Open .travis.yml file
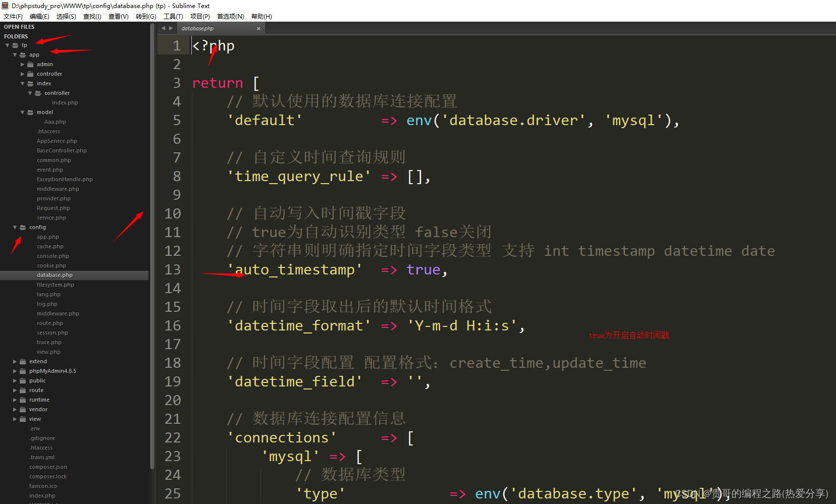Image resolution: width=836 pixels, height=504 pixels. pyautogui.click(x=42, y=458)
